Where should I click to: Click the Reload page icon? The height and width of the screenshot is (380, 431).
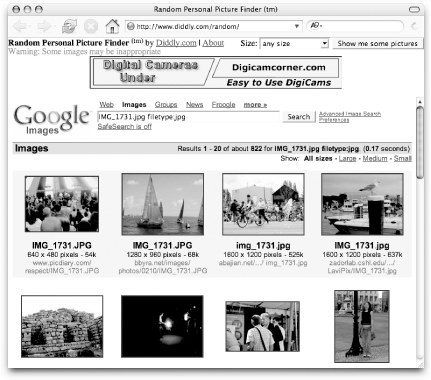[69, 26]
